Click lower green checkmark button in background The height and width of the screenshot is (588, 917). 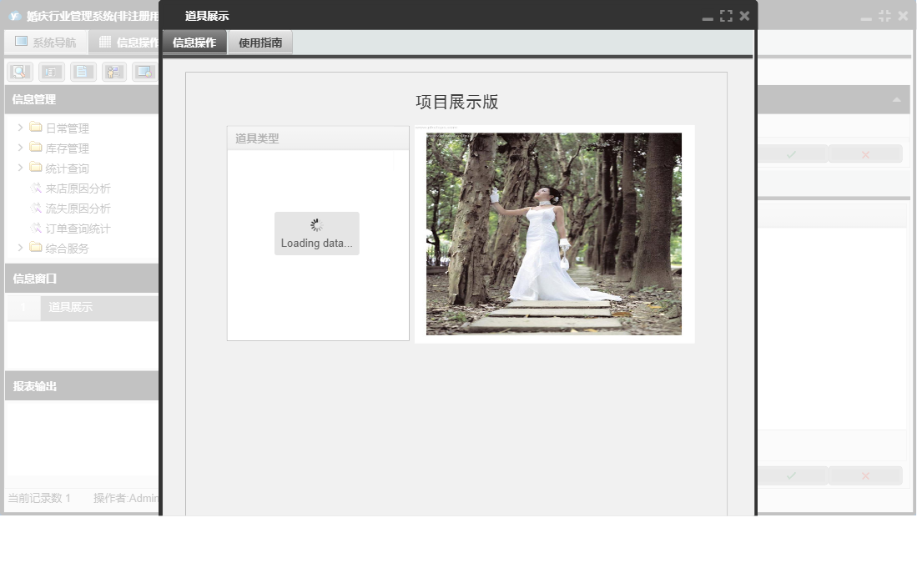tap(792, 475)
